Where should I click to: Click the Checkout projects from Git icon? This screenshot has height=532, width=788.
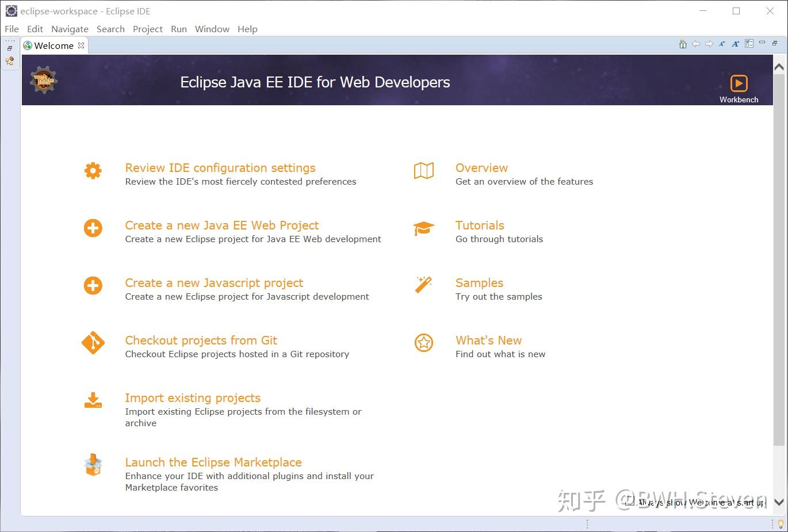click(93, 343)
